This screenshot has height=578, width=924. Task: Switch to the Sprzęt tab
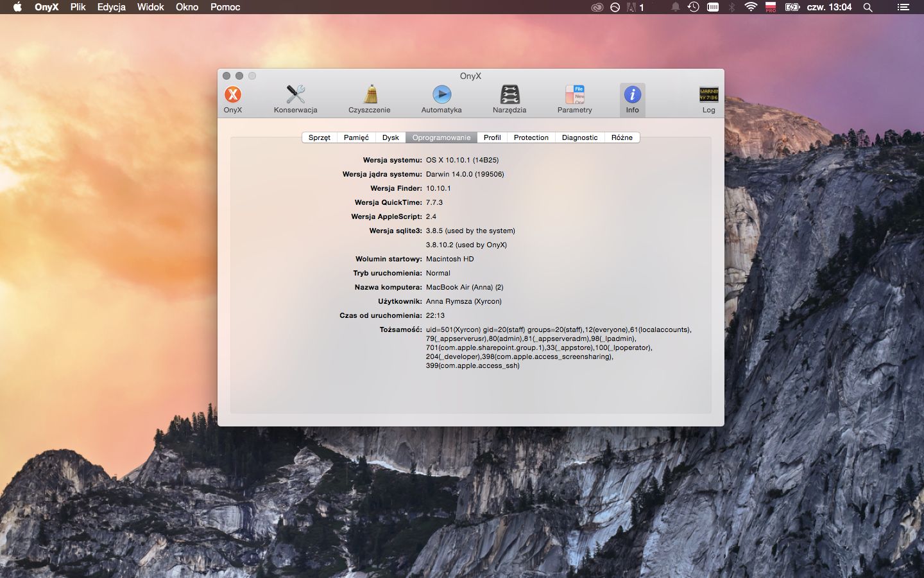[320, 137]
